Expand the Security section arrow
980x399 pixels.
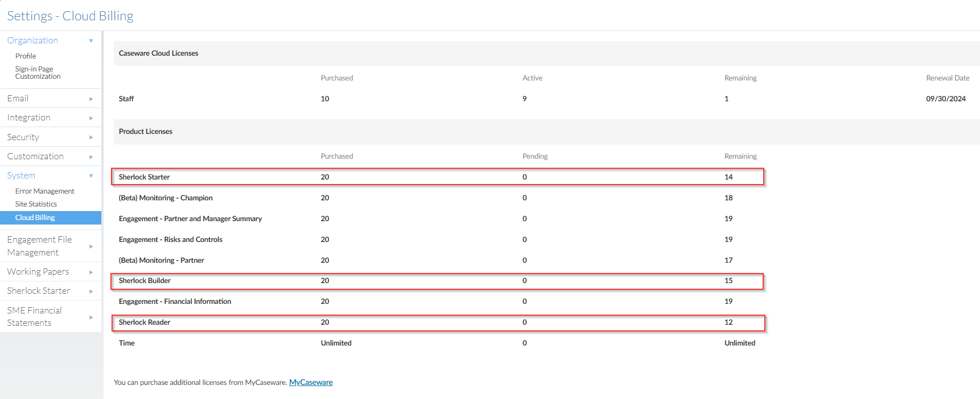pyautogui.click(x=91, y=137)
